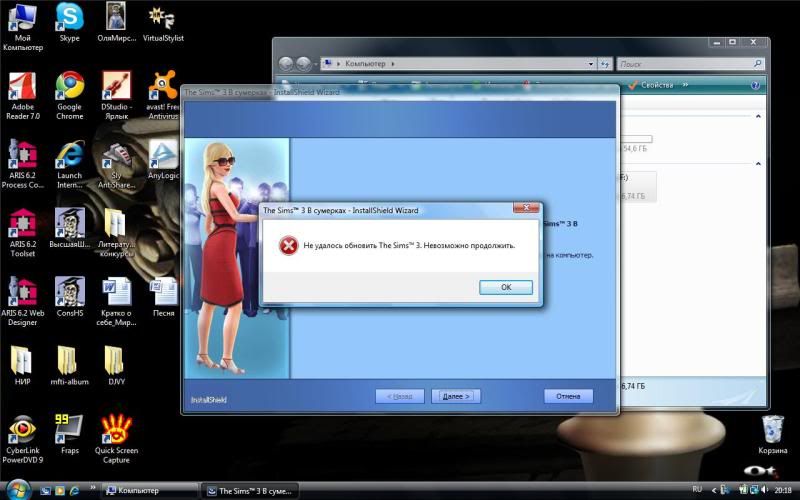
Task: Click the search magnifier in Explorer window
Action: [x=758, y=63]
